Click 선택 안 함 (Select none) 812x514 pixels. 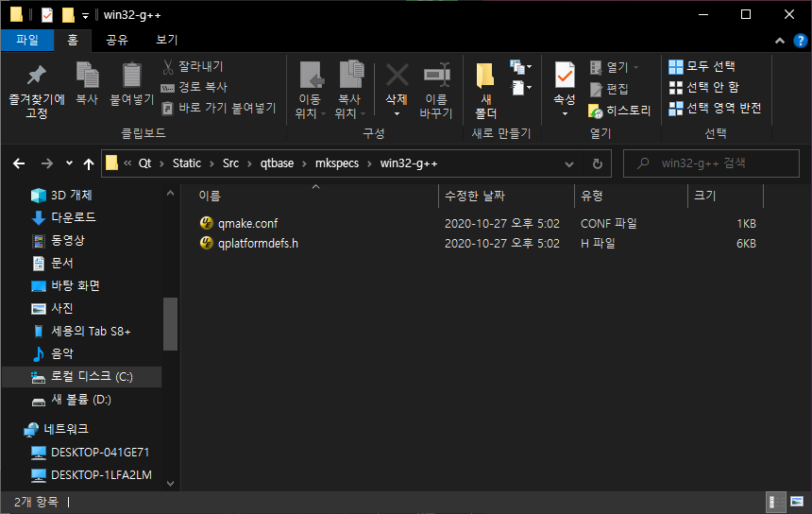click(703, 87)
